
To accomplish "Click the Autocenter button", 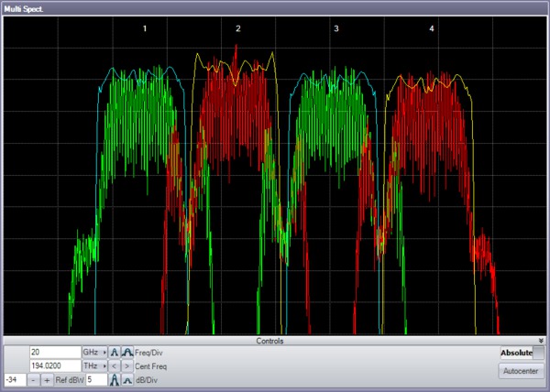I will tap(521, 371).
